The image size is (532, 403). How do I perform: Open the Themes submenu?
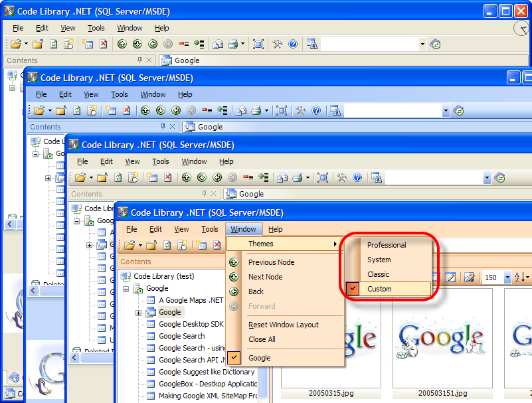285,244
